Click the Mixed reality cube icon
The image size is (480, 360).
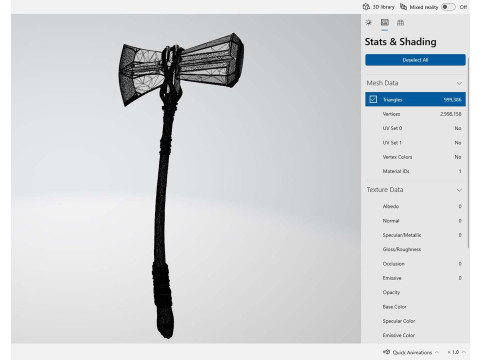click(403, 7)
